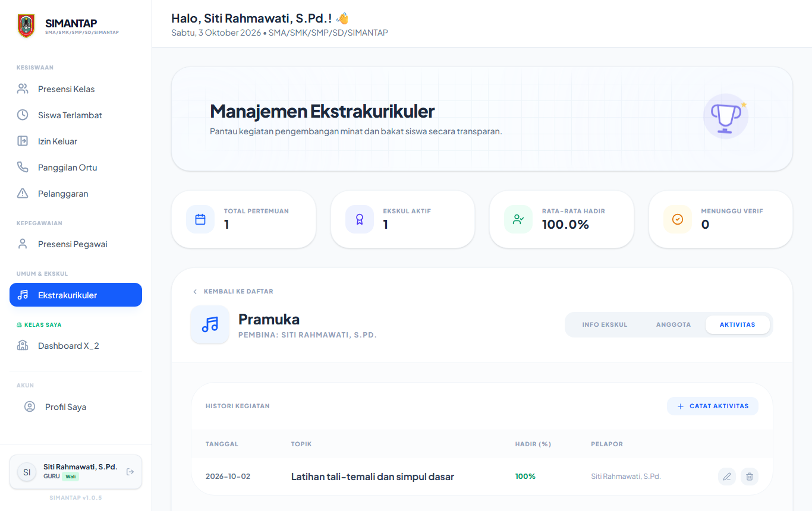Open the Anggota tab
Screen dimensions: 812x511
[x=673, y=324]
